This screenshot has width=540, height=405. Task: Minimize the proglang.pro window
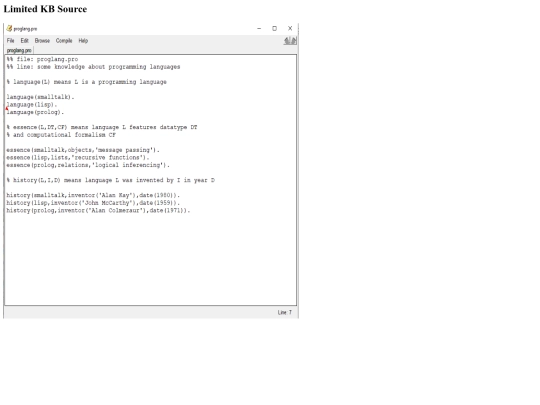pyautogui.click(x=259, y=29)
